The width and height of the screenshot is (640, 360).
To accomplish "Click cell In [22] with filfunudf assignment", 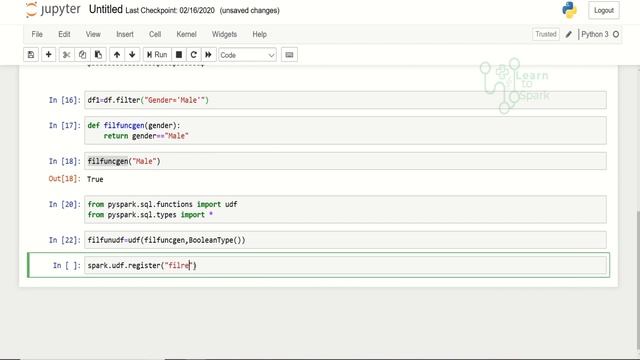I will point(345,240).
